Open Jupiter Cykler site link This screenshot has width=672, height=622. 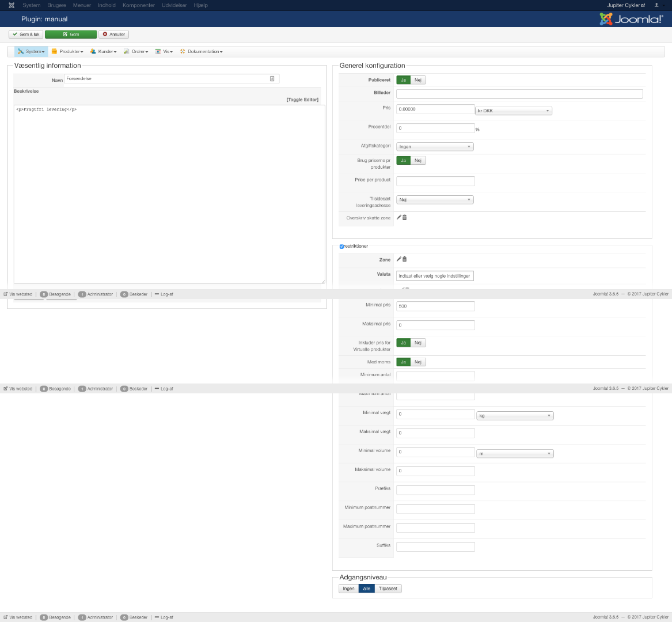626,5
